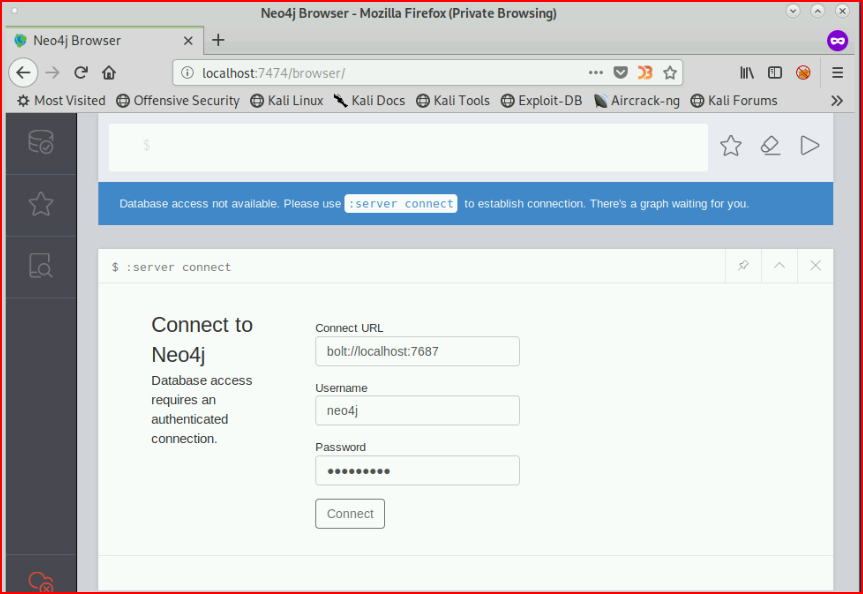The image size is (863, 594).
Task: Focus the Password field
Action: click(417, 471)
